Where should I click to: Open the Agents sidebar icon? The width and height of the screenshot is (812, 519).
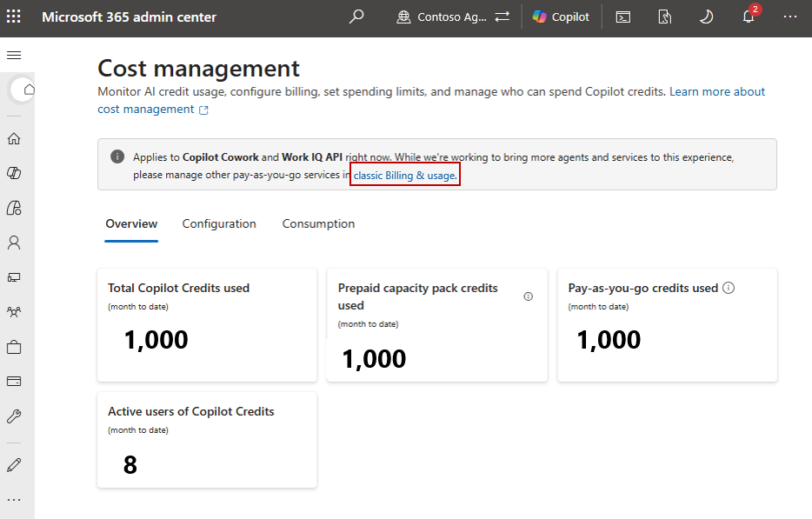point(14,208)
